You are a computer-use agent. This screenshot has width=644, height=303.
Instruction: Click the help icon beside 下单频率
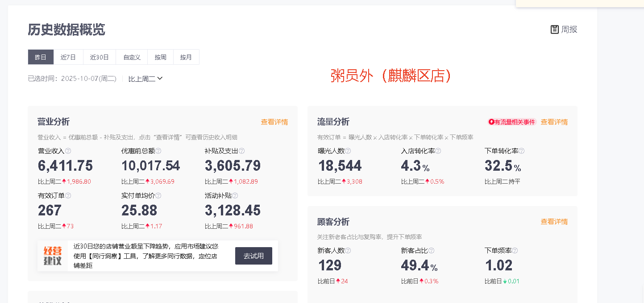pyautogui.click(x=515, y=251)
